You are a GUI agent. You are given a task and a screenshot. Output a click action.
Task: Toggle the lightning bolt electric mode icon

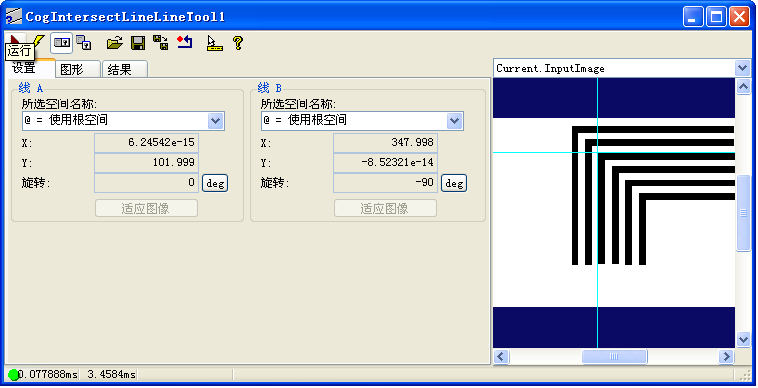pos(39,43)
